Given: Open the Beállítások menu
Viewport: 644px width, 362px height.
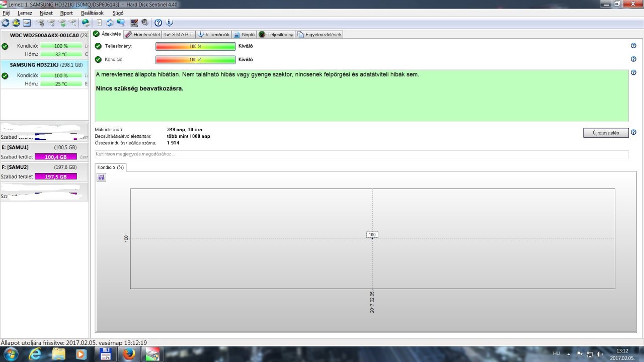Looking at the screenshot, I should (x=92, y=13).
